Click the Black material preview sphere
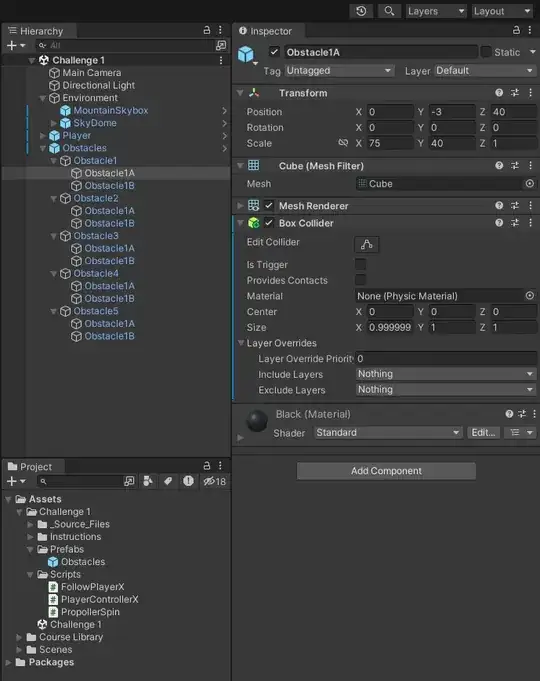 [257, 420]
